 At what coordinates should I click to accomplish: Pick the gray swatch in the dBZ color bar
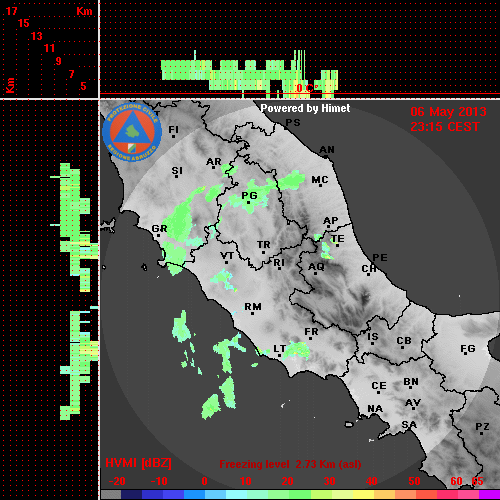pyautogui.click(x=111, y=494)
